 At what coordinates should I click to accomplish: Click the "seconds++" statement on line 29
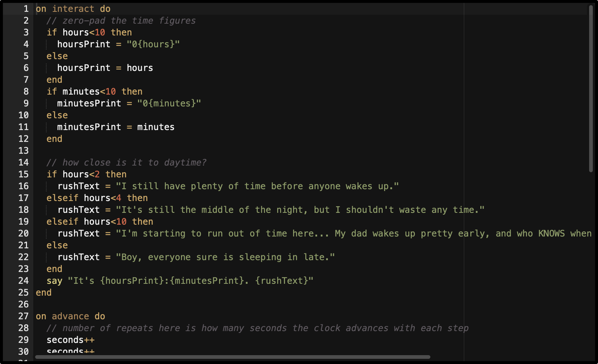[x=70, y=340]
